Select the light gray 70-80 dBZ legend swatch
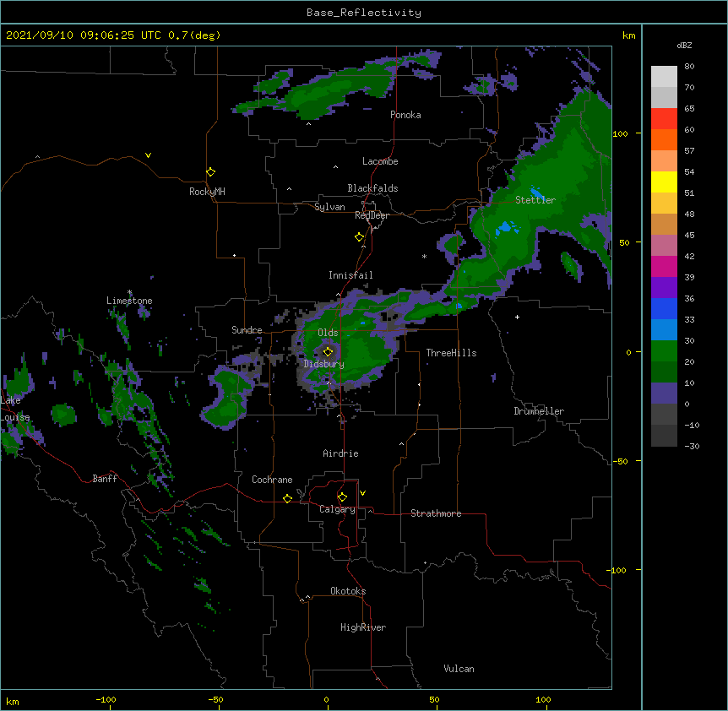 [x=664, y=77]
